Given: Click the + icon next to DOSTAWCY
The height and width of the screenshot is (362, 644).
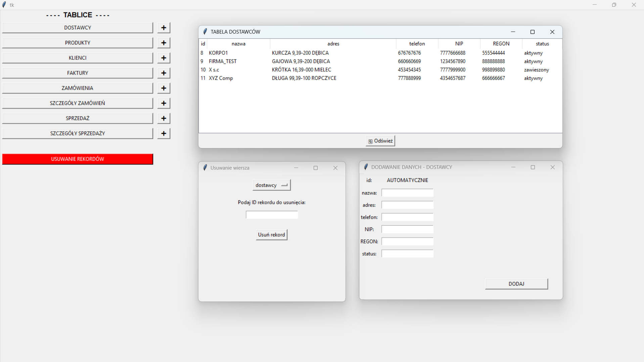Looking at the screenshot, I should 164,28.
